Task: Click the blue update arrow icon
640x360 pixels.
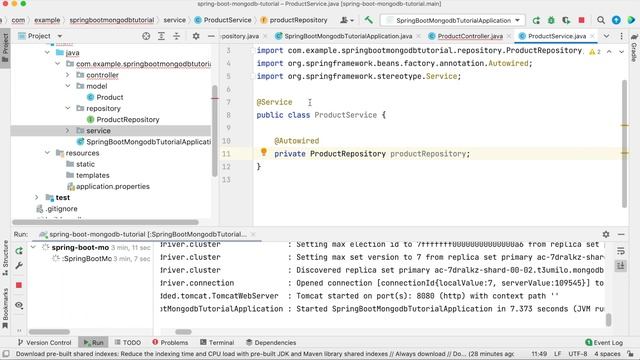Action: point(616,20)
